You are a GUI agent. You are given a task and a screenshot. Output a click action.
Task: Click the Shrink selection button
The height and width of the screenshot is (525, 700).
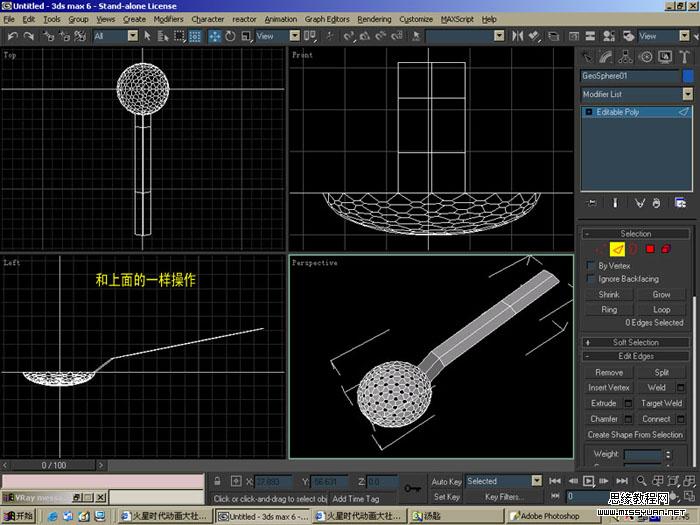[x=609, y=295]
